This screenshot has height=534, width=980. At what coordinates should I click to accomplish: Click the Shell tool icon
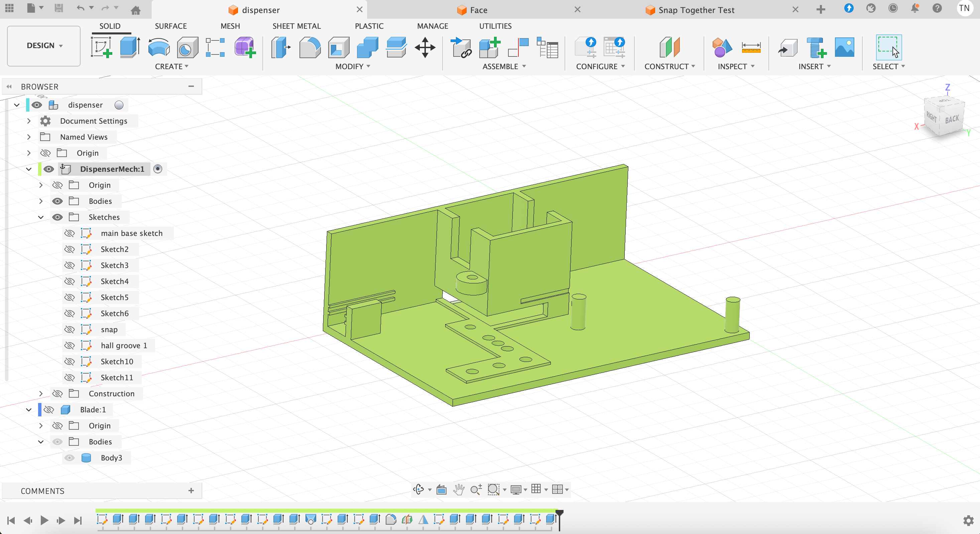339,47
